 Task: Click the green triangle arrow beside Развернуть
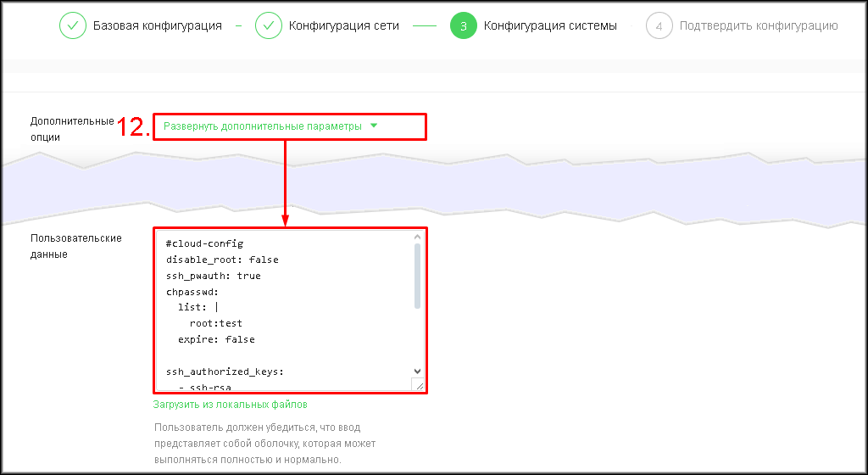point(374,126)
